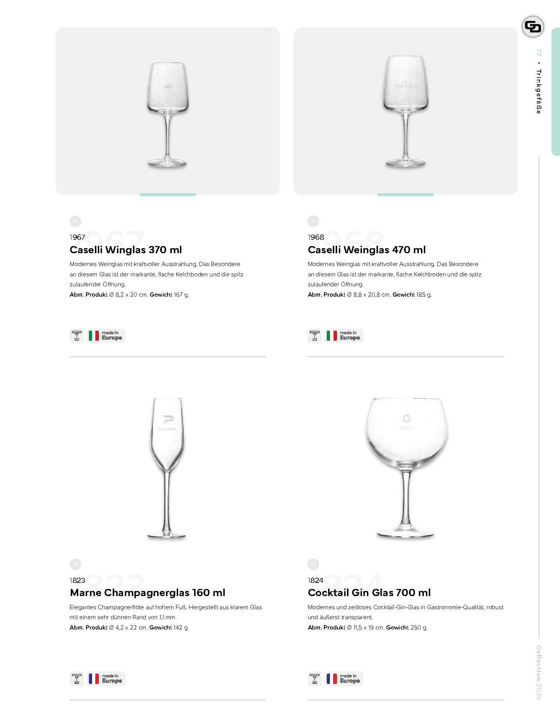Click the 04 circle badge above 1824
560x728 pixels.
(x=313, y=564)
